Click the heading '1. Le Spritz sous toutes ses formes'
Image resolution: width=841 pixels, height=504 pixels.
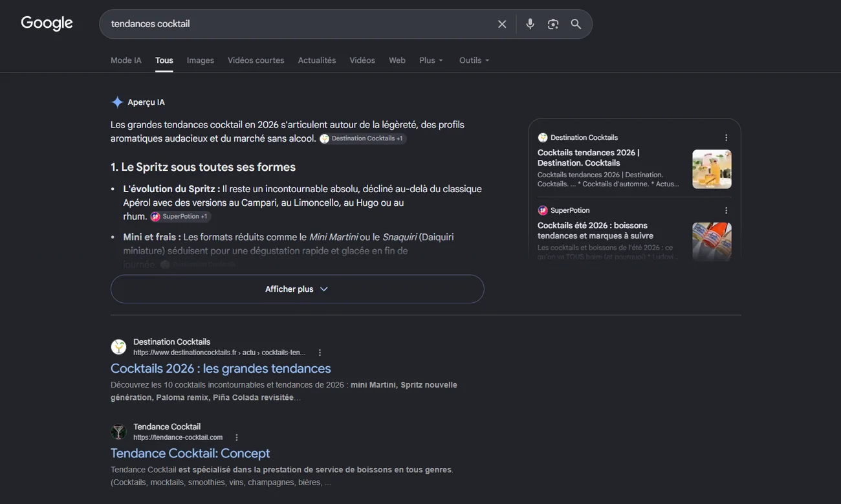click(203, 167)
